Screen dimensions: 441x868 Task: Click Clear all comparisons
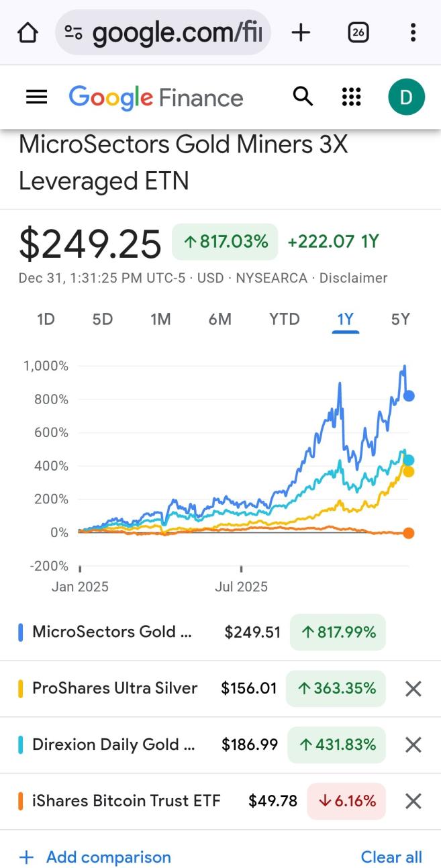(x=391, y=857)
